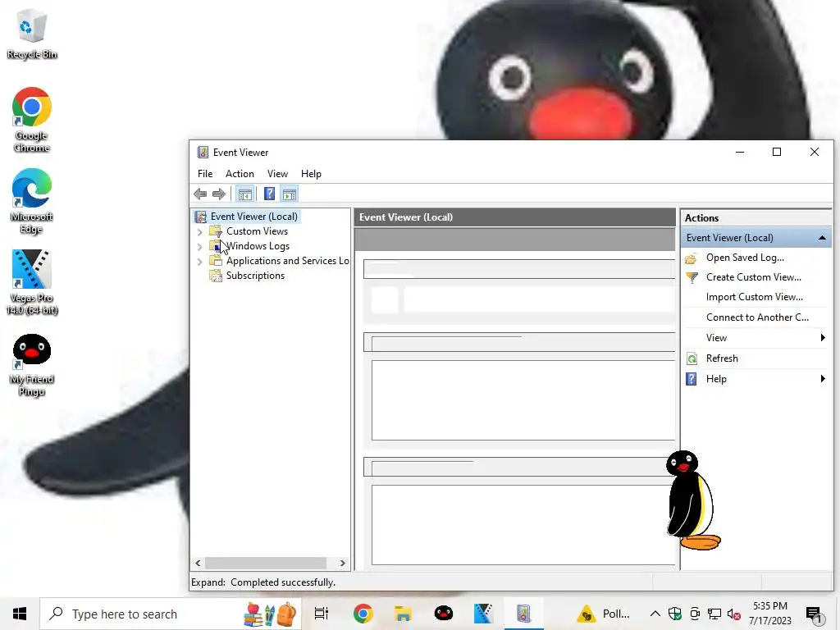The height and width of the screenshot is (630, 840).
Task: Click the Pingu penguin desktop pet
Action: pyautogui.click(x=692, y=500)
